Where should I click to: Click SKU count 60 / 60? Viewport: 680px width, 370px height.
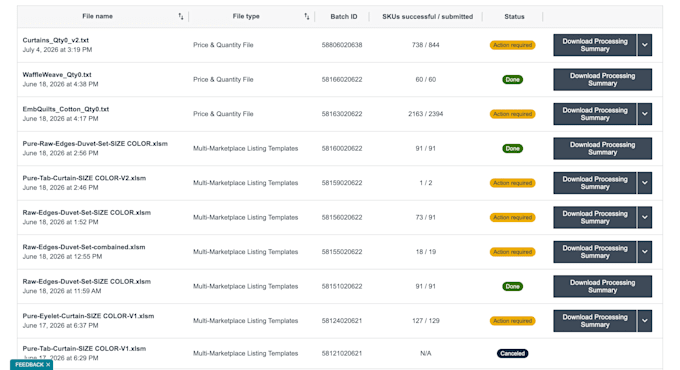(425, 79)
